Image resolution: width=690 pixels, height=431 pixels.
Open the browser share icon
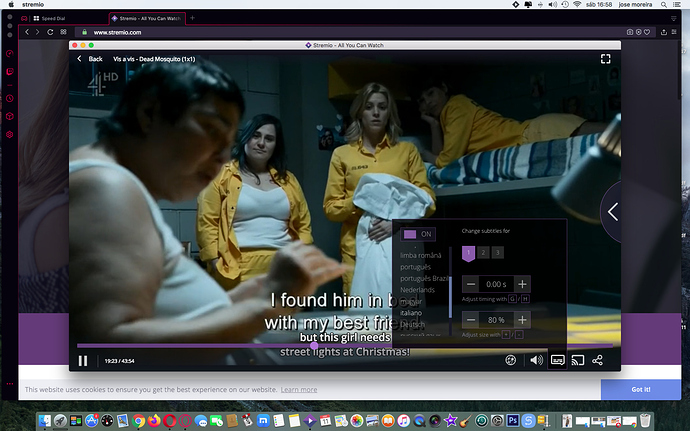(664, 32)
